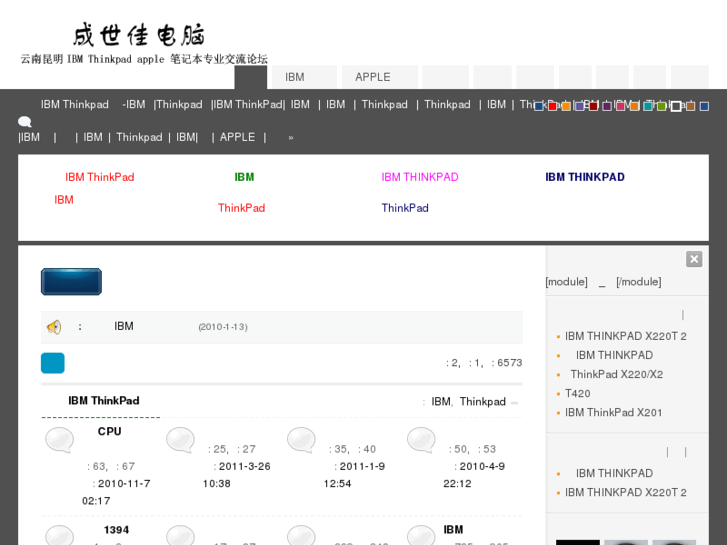Click the site logo at top
This screenshot has width=727, height=545.
click(140, 35)
